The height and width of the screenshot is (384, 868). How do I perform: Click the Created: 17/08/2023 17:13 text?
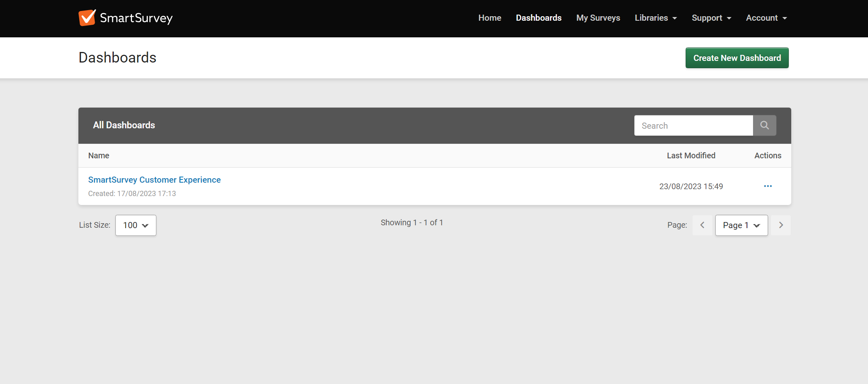(132, 194)
